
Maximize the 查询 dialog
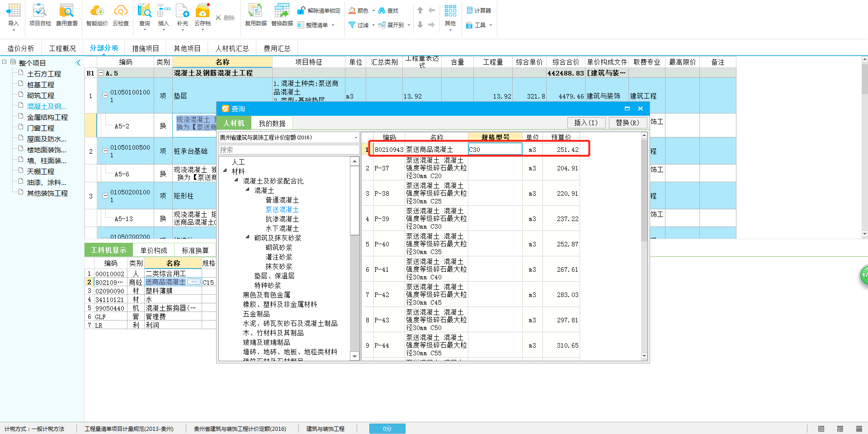pos(627,108)
